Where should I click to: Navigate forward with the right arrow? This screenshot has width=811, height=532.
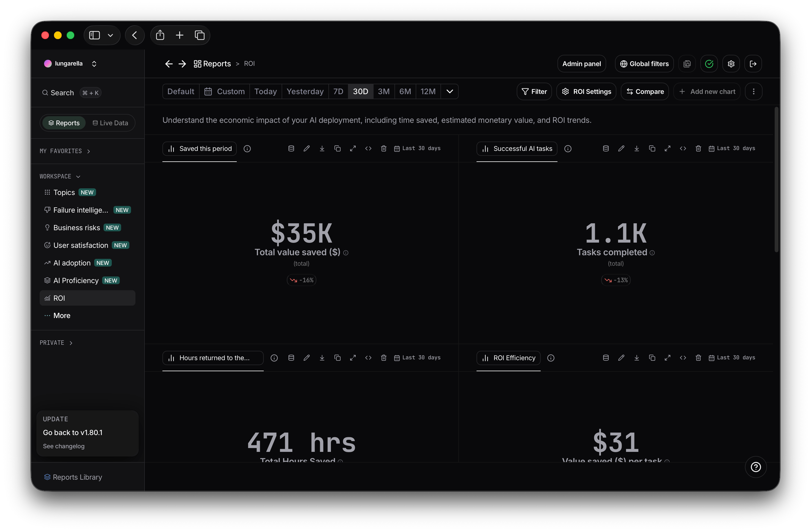tap(182, 64)
